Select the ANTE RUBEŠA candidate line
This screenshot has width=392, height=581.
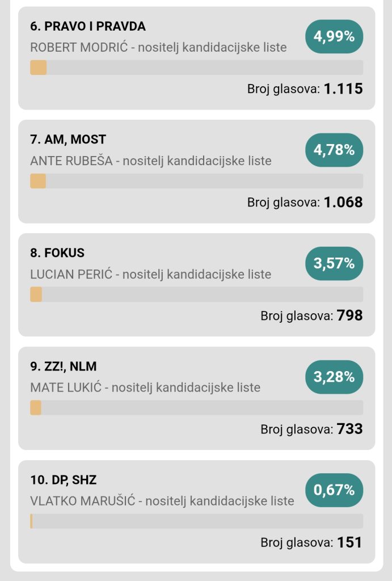click(151, 161)
